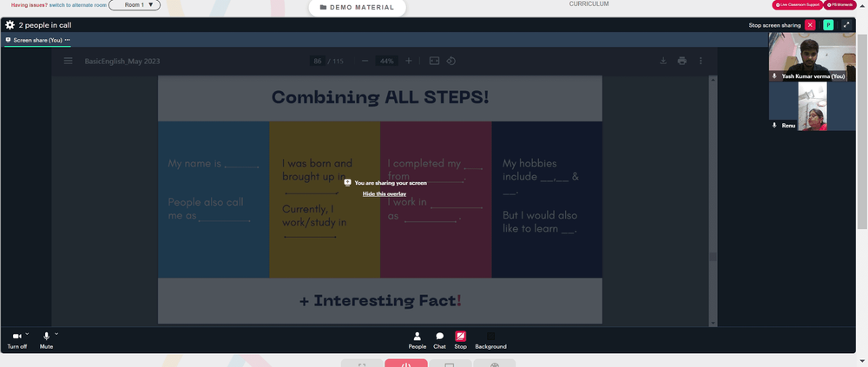Click red power button below call
868x367 pixels.
tap(405, 364)
